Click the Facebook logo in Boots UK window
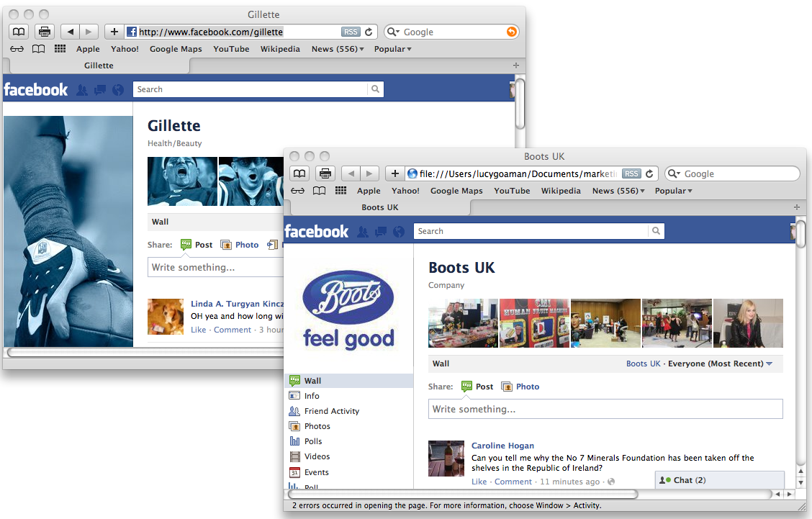The width and height of the screenshot is (812, 519). (x=317, y=232)
